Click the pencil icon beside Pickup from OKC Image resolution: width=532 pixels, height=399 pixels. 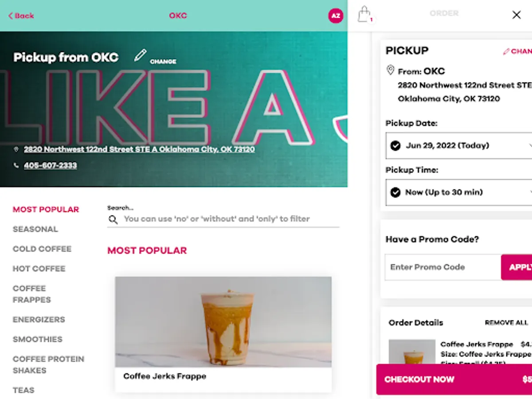point(140,56)
